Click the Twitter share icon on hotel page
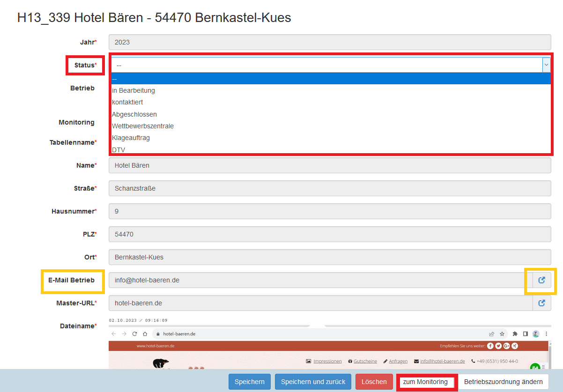This screenshot has height=392, width=563. click(498, 346)
